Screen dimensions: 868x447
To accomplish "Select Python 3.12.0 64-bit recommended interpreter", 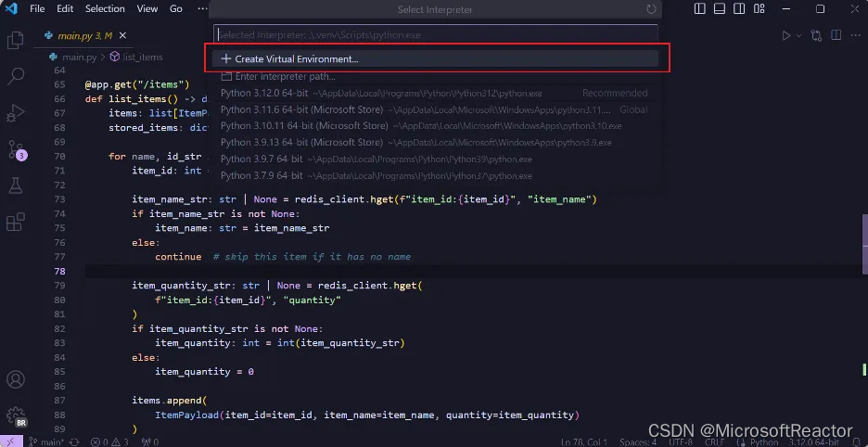I will click(436, 93).
